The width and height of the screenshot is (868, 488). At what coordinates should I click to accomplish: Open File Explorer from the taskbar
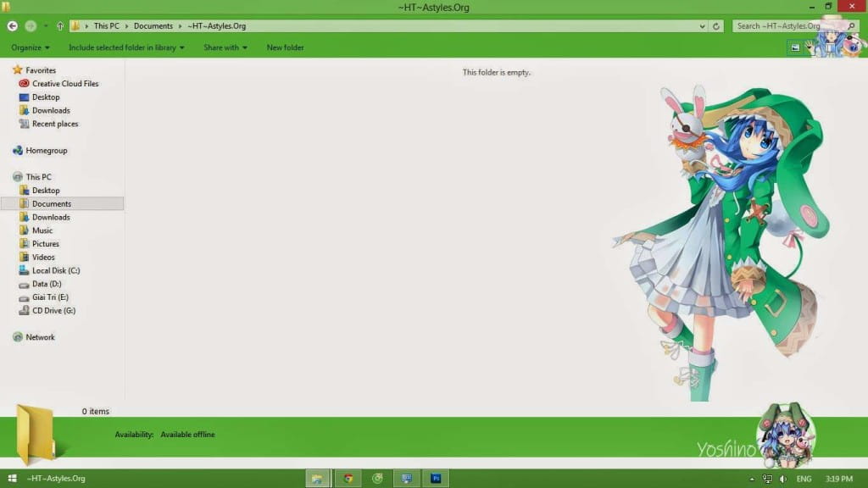(318, 478)
